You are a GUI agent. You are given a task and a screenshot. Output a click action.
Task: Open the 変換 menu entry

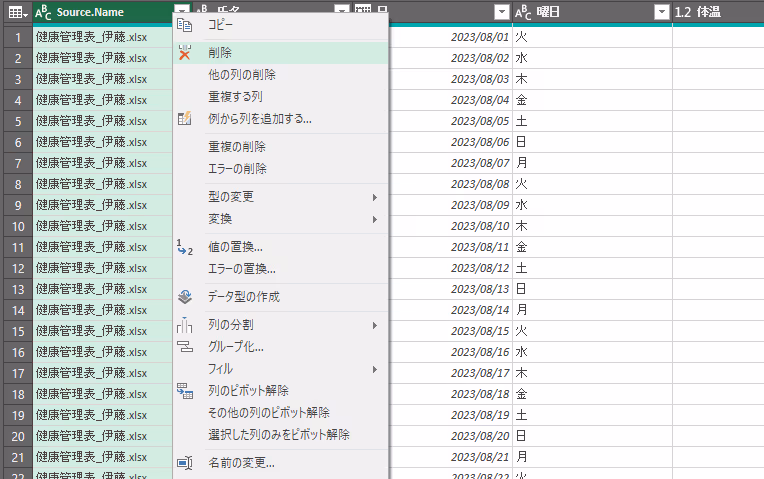coord(281,219)
